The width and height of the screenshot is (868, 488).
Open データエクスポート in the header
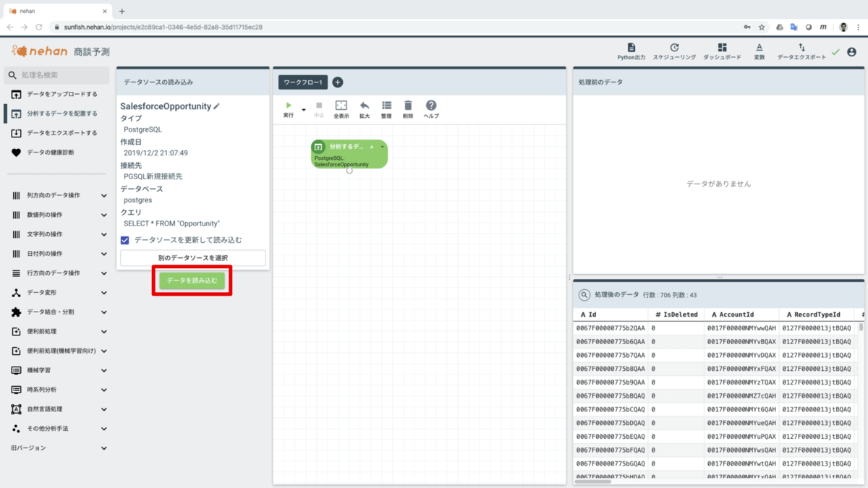[x=801, y=51]
